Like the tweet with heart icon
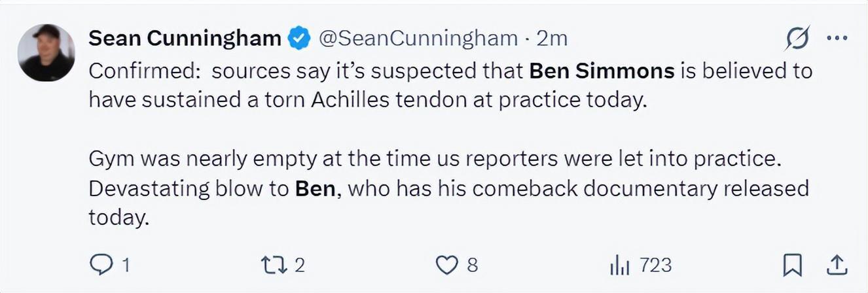 446,265
